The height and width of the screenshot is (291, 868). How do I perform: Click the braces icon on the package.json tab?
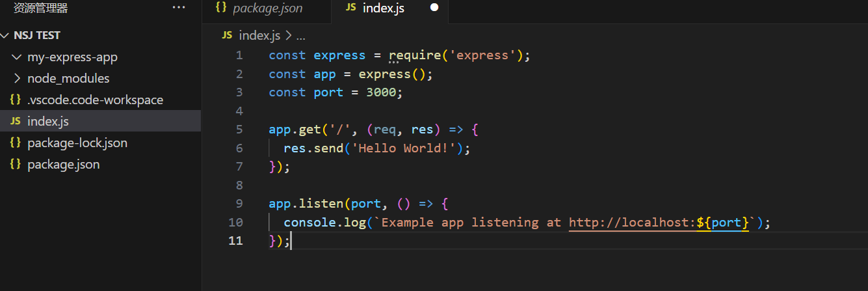pyautogui.click(x=221, y=8)
